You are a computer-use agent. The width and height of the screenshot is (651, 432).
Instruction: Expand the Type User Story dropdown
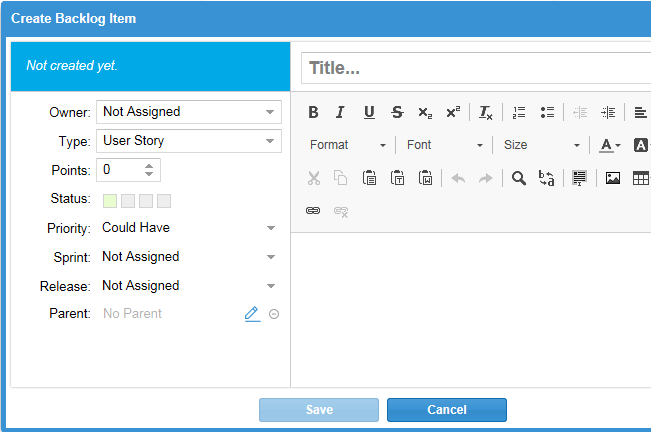pyautogui.click(x=188, y=141)
